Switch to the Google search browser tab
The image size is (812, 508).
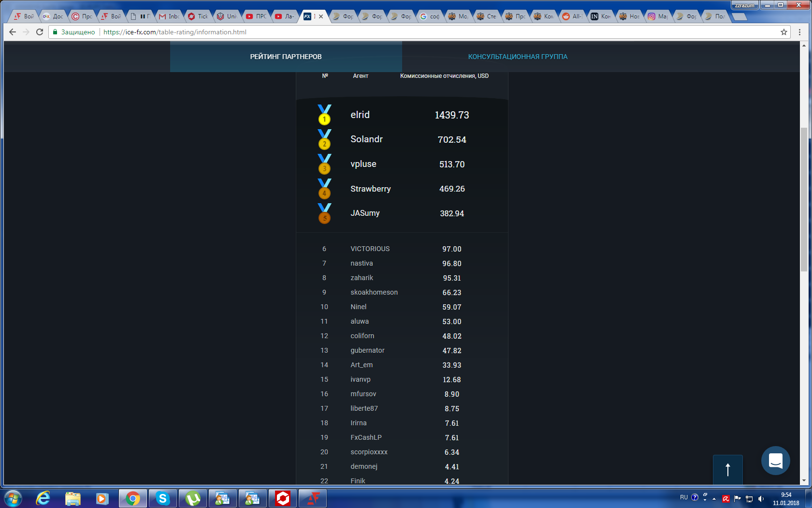point(430,16)
